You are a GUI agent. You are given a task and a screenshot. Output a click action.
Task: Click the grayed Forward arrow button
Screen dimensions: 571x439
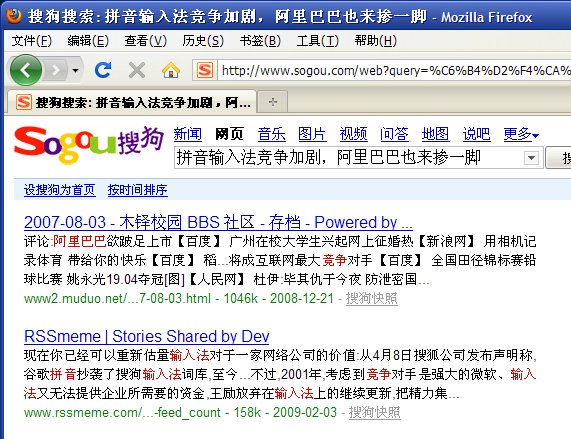click(56, 70)
